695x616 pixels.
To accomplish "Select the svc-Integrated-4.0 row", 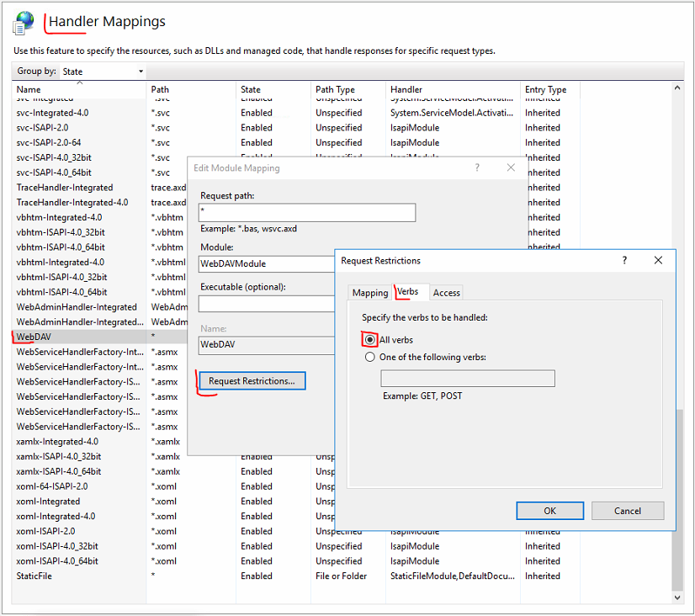I will 52,113.
